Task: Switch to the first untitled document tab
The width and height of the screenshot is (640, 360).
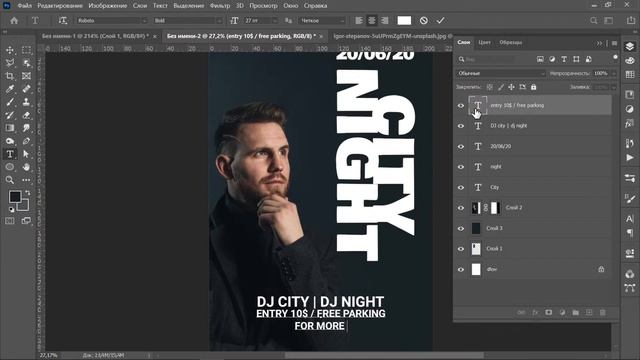Action: tap(95, 36)
